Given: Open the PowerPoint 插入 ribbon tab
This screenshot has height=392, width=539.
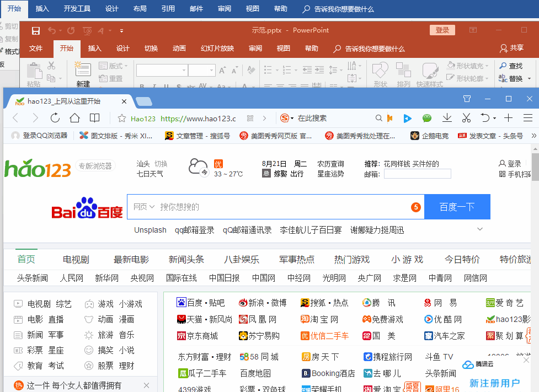Looking at the screenshot, I should coord(94,49).
